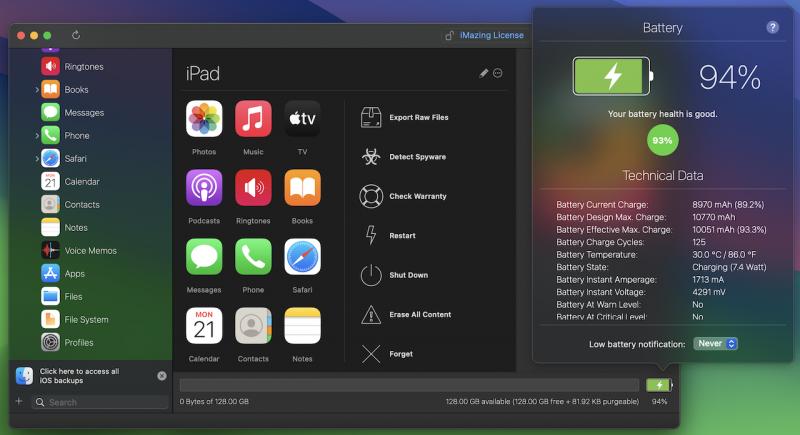Open the Notes tile in iPad grid
This screenshot has width=800, height=435.
tap(302, 325)
